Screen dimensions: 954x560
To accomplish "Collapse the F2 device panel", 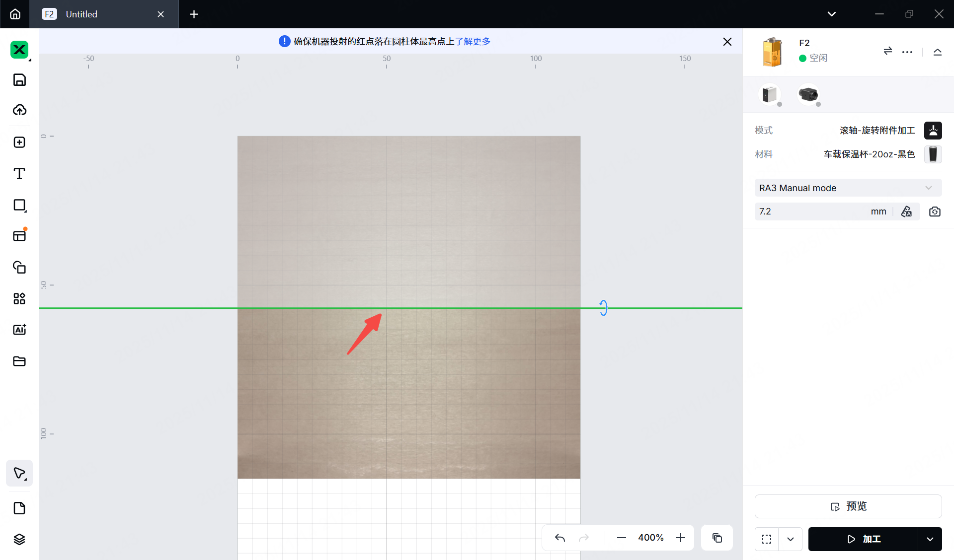I will click(937, 52).
